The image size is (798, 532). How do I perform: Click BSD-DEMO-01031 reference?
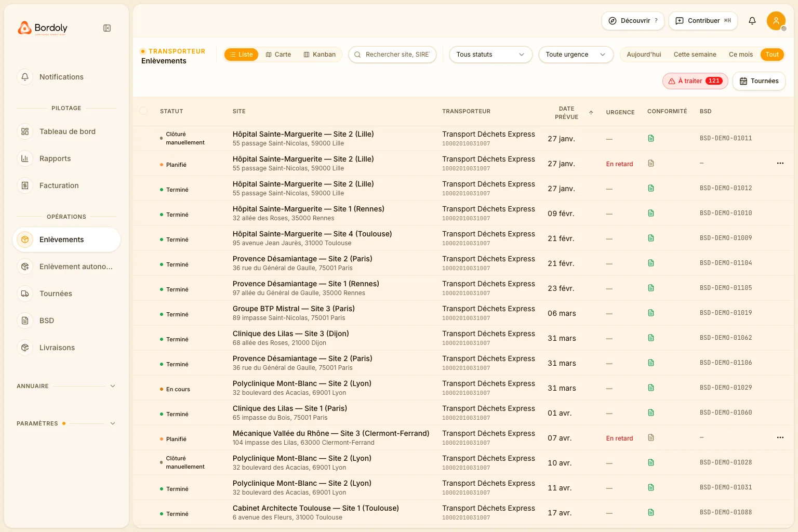pyautogui.click(x=726, y=487)
